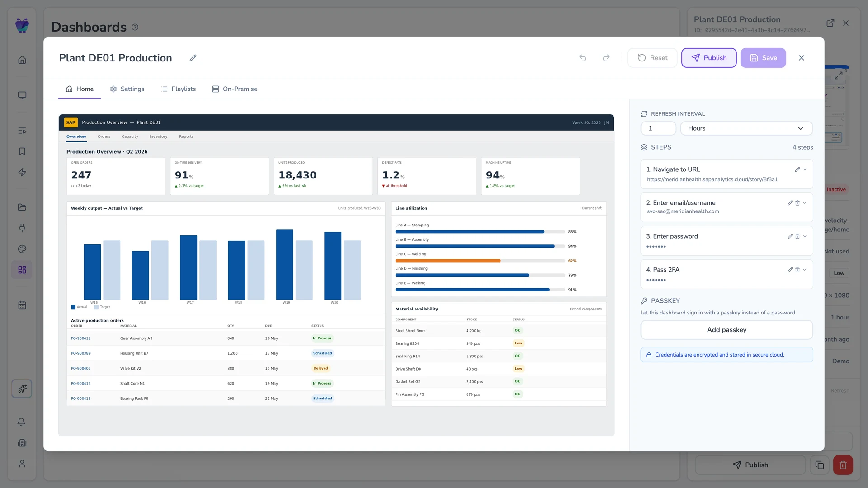
Task: Expand the Enter email/username step
Action: click(x=805, y=203)
